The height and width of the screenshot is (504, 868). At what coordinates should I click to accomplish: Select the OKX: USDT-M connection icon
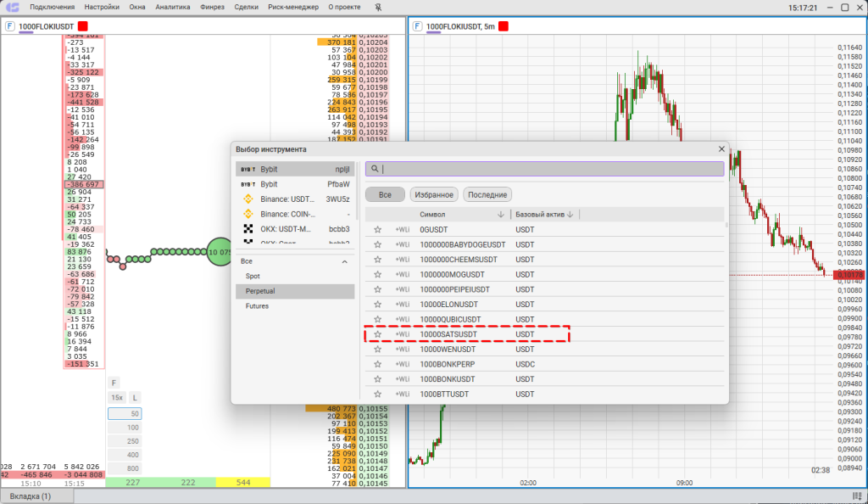click(249, 229)
